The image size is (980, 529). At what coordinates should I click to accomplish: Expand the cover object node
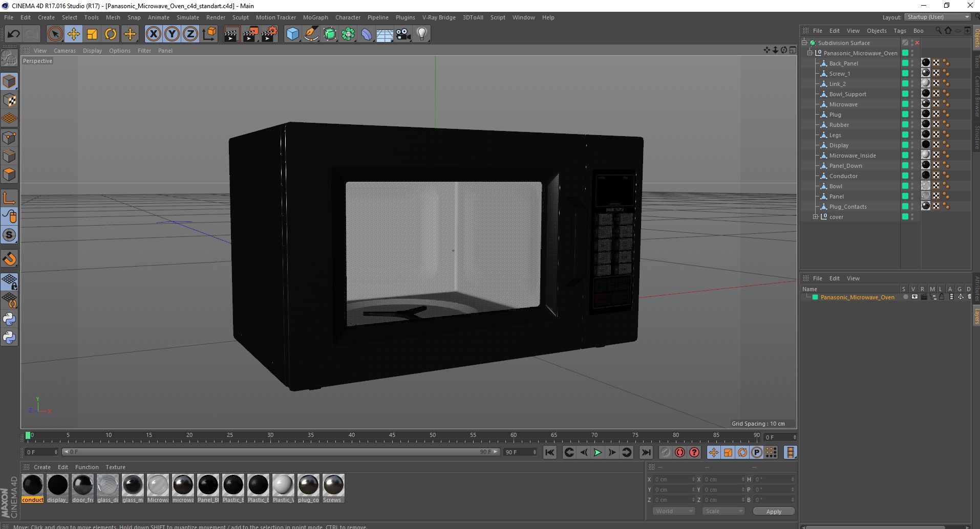pyautogui.click(x=816, y=217)
